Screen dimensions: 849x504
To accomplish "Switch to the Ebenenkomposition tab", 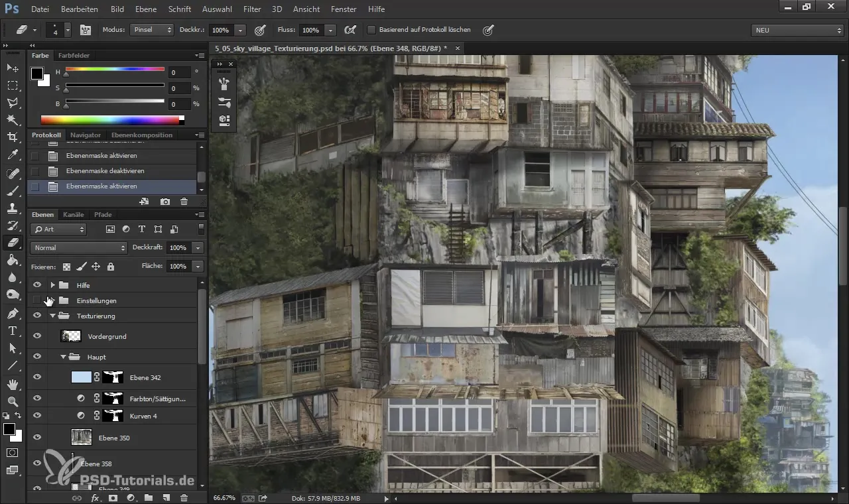I will (x=141, y=135).
